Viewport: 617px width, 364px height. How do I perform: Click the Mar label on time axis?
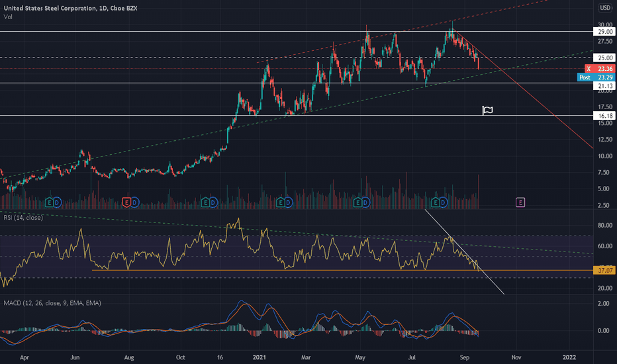coord(306,357)
